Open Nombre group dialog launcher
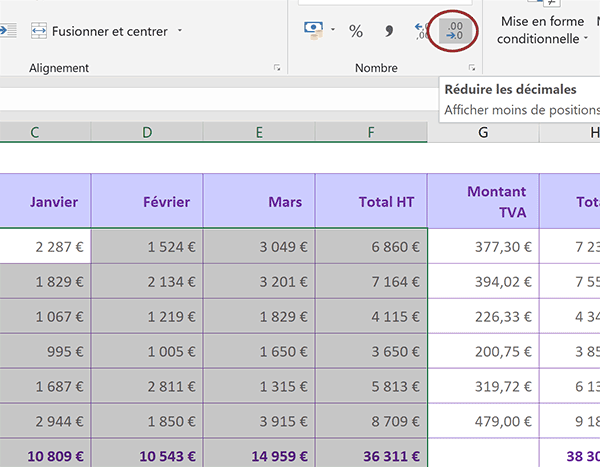This screenshot has height=467, width=600. pyautogui.click(x=472, y=68)
